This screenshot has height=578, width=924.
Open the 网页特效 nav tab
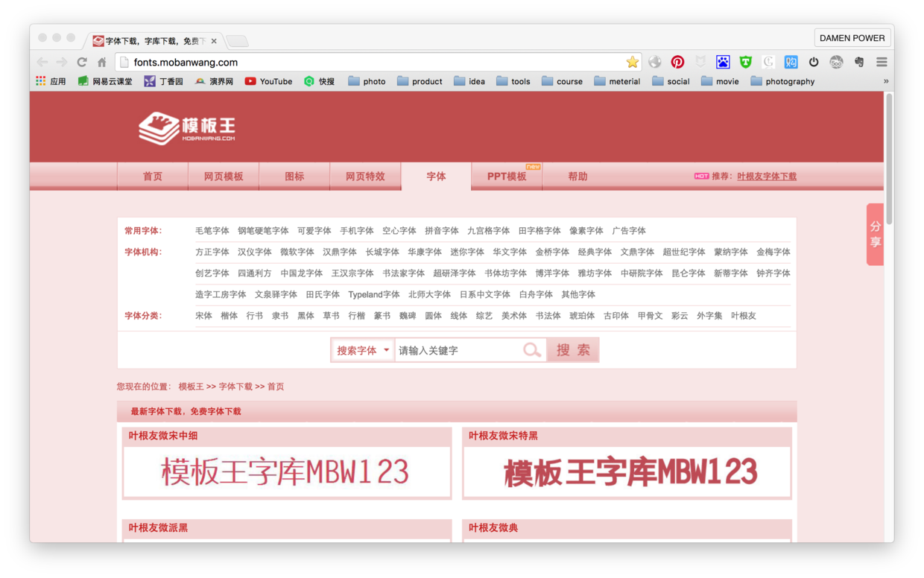point(365,177)
